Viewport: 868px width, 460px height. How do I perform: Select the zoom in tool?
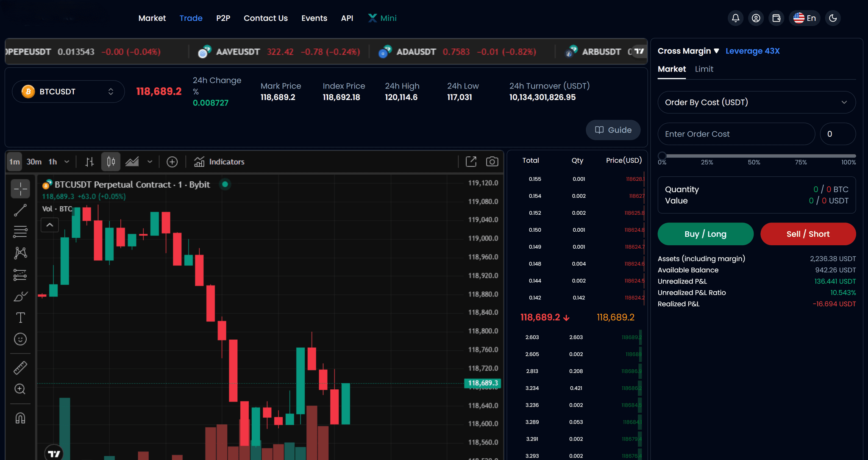coord(20,389)
